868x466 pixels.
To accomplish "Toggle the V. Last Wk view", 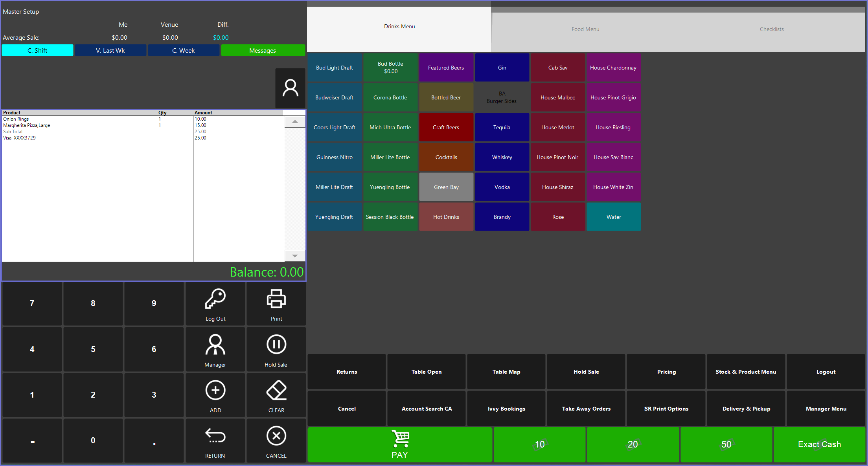I will coord(110,50).
